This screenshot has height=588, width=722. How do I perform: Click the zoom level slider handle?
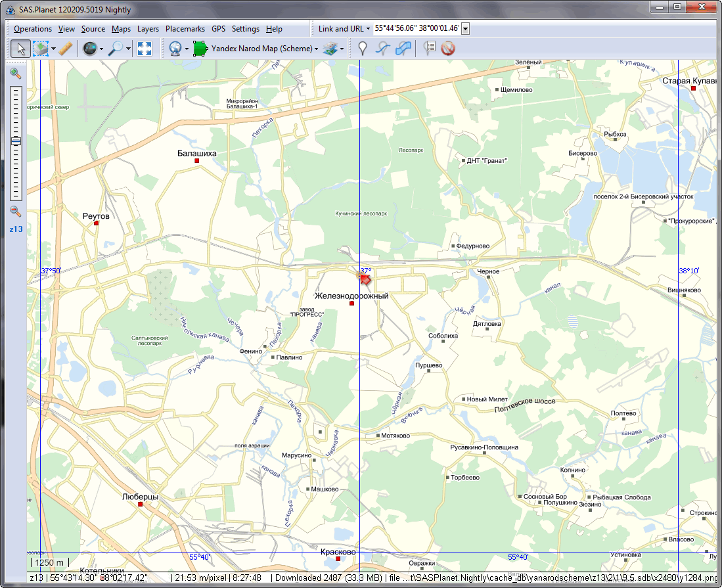point(16,141)
